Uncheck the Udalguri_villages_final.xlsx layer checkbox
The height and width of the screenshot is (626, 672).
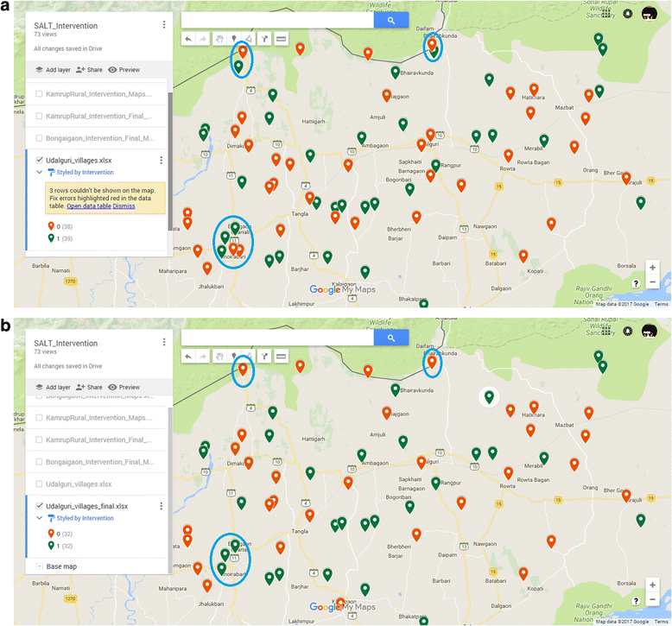(x=39, y=506)
